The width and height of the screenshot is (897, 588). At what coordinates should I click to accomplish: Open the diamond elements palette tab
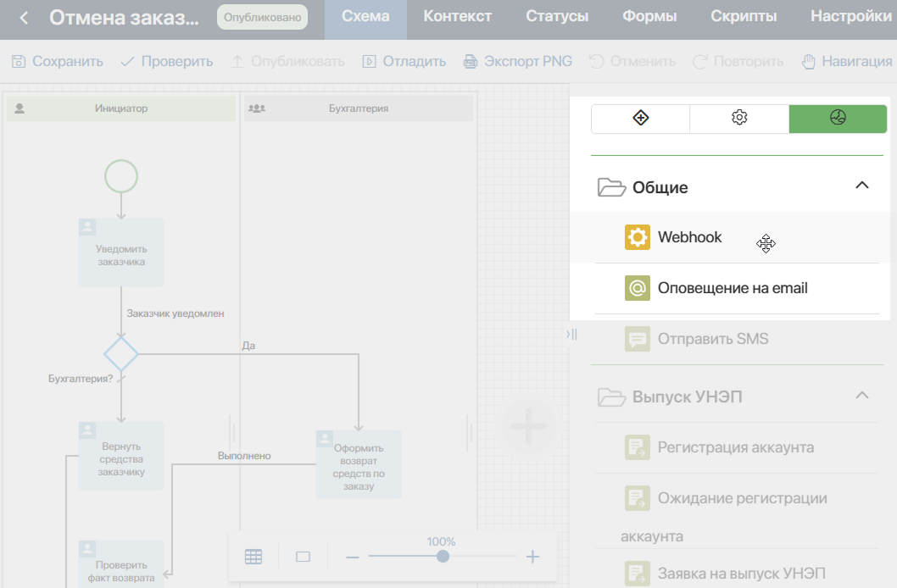641,119
